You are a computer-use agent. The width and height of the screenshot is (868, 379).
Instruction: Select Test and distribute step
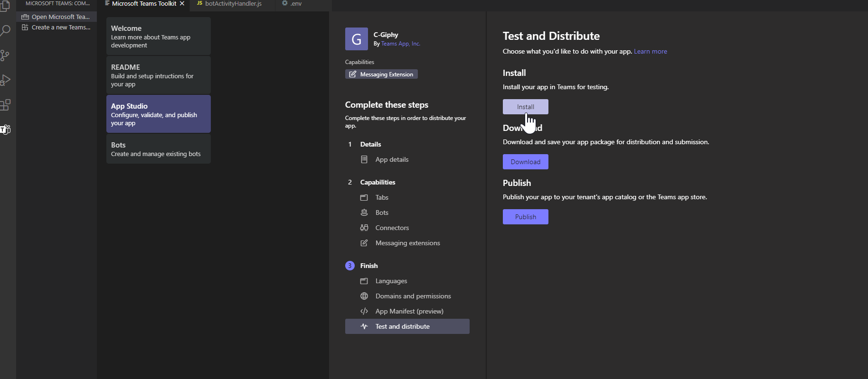pos(407,326)
